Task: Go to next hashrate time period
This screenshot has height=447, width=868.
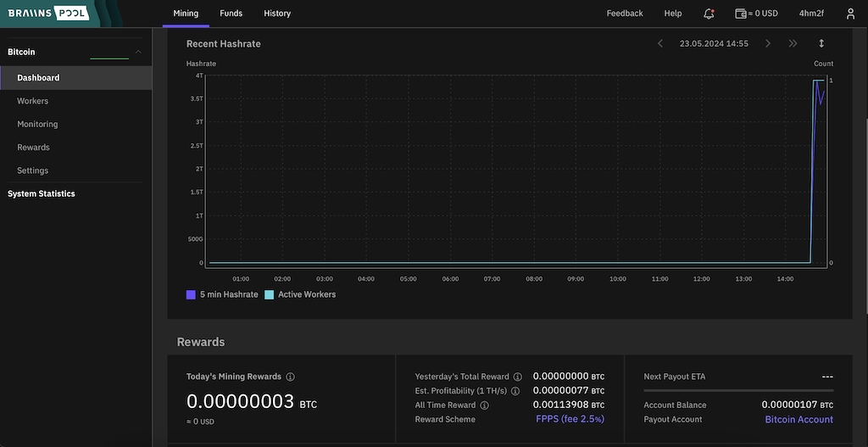Action: pos(768,43)
